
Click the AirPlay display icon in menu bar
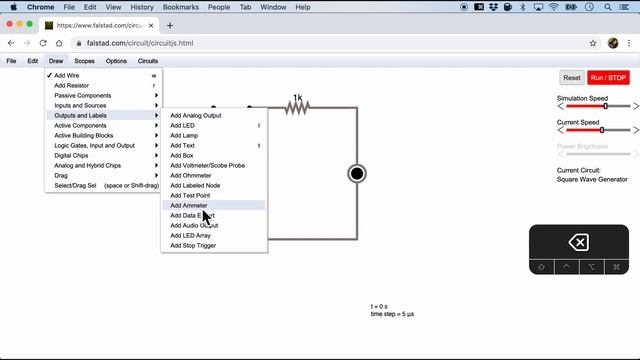tap(538, 7)
